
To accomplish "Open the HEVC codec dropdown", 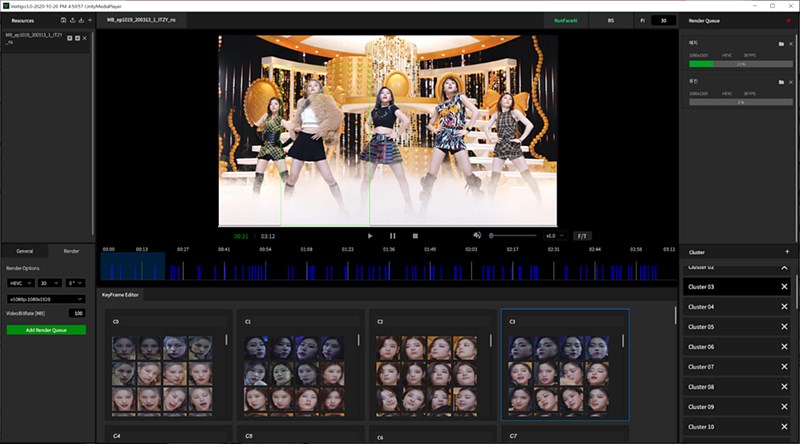I will click(x=20, y=283).
